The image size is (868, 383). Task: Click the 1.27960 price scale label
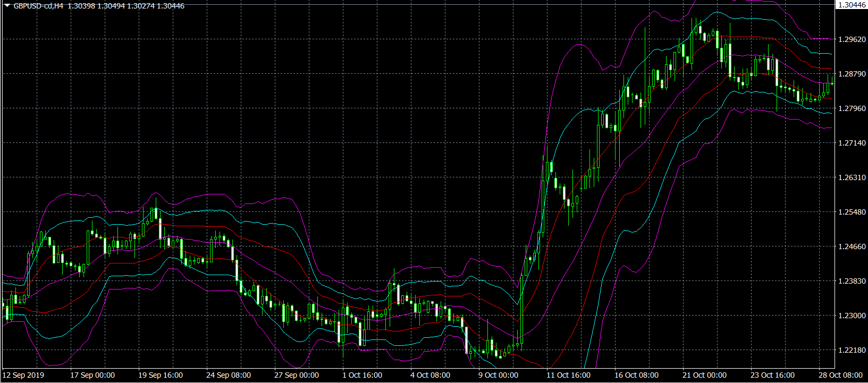[851, 108]
